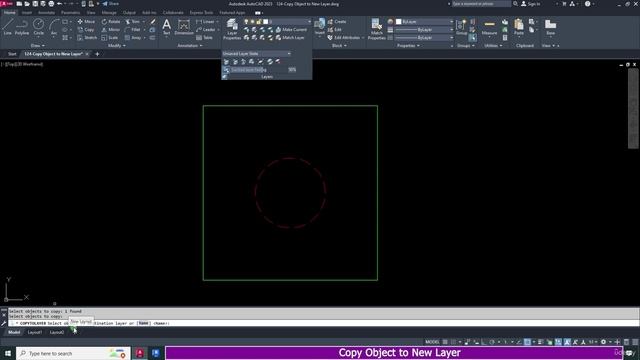Image resolution: width=640 pixels, height=360 pixels.
Task: Open the Express Tools ribbon tab
Action: 201,13
